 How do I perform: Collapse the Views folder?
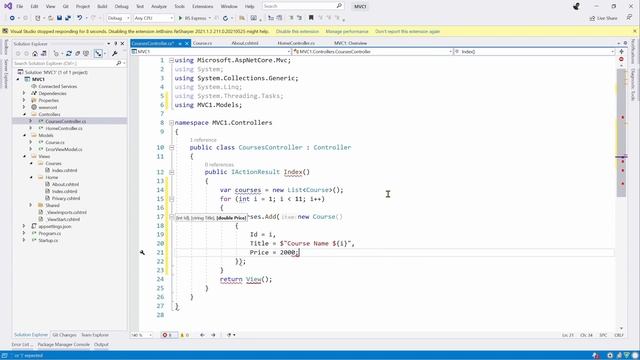click(24, 156)
